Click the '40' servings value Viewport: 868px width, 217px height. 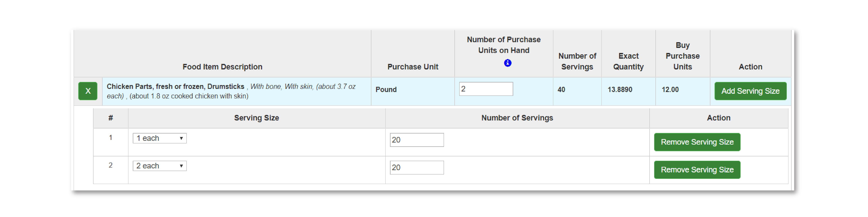pos(561,90)
